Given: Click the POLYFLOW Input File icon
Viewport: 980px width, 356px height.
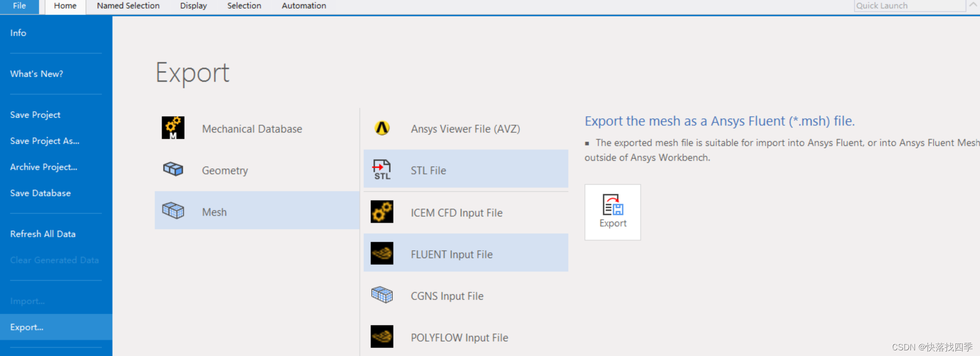Looking at the screenshot, I should coord(382,337).
